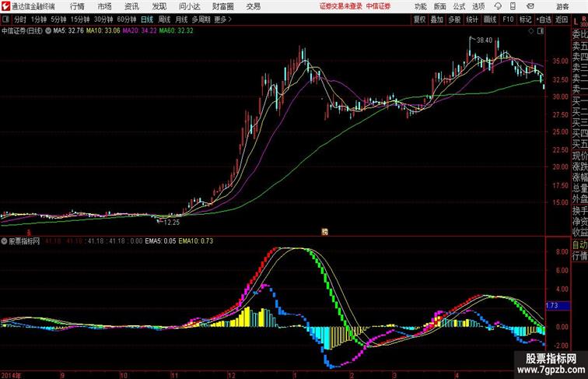Switch to 月线 monthly period
The width and height of the screenshot is (588, 379).
pos(181,19)
